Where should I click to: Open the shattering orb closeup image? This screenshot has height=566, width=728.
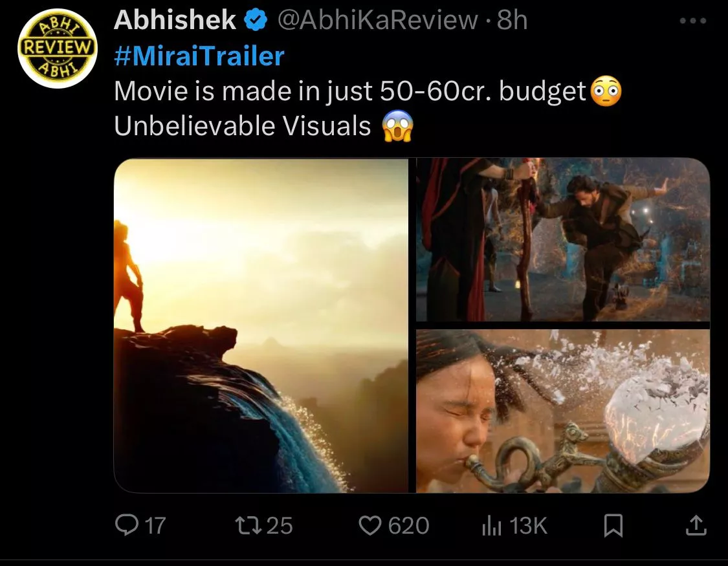562,411
